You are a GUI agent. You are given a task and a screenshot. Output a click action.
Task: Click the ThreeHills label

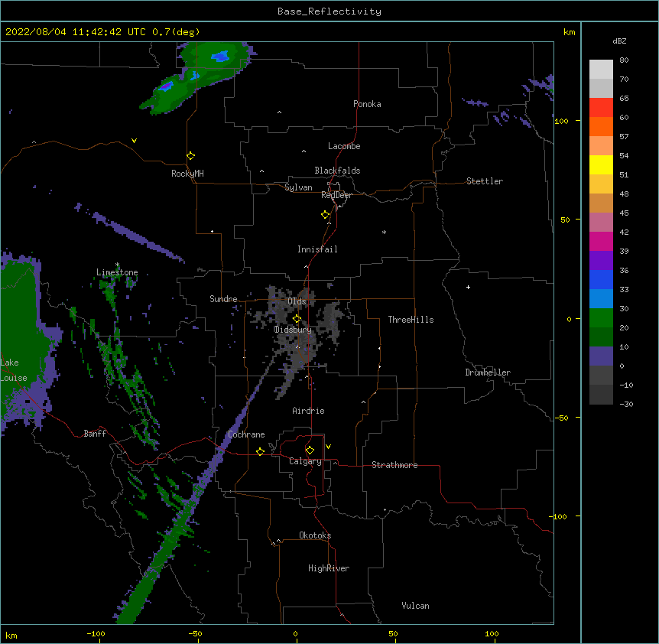[411, 320]
